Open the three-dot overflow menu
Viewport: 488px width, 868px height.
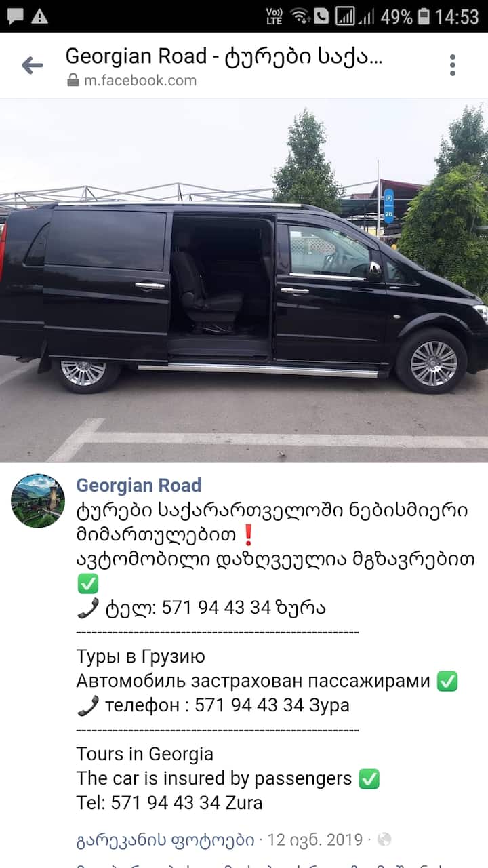(453, 66)
